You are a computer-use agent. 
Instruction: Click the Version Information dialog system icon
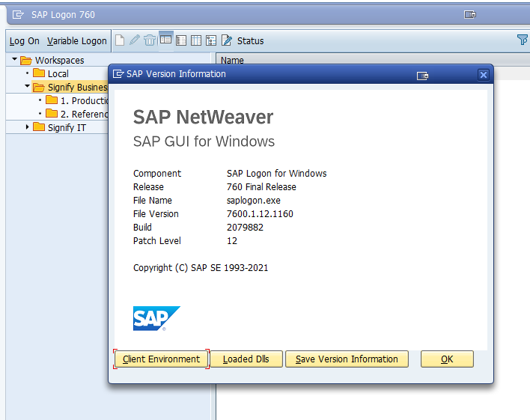point(118,73)
